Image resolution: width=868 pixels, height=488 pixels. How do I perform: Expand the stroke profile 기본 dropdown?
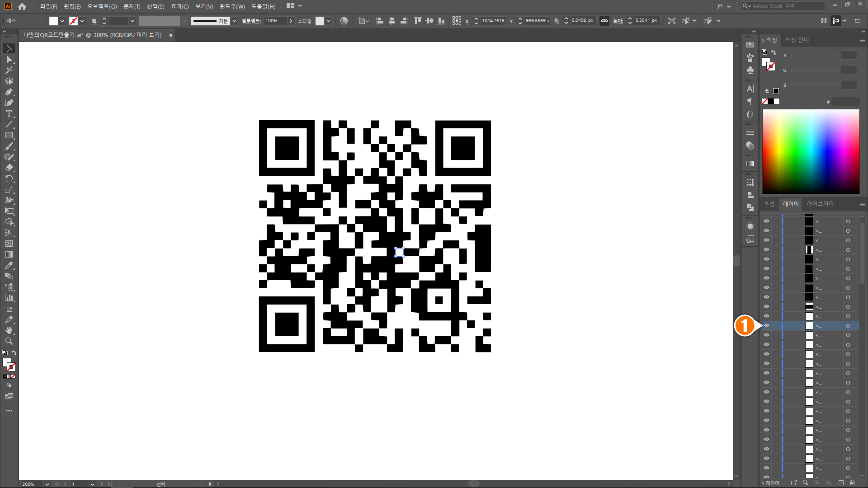coord(234,21)
